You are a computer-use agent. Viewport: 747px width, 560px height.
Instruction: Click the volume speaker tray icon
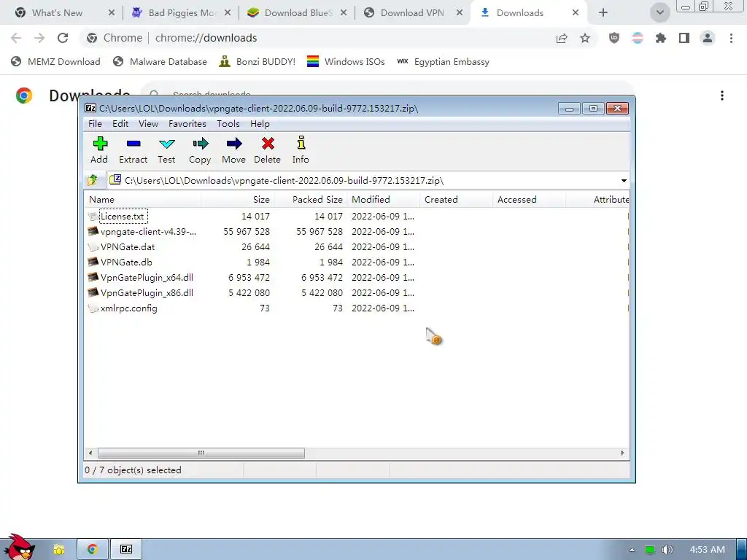667,550
